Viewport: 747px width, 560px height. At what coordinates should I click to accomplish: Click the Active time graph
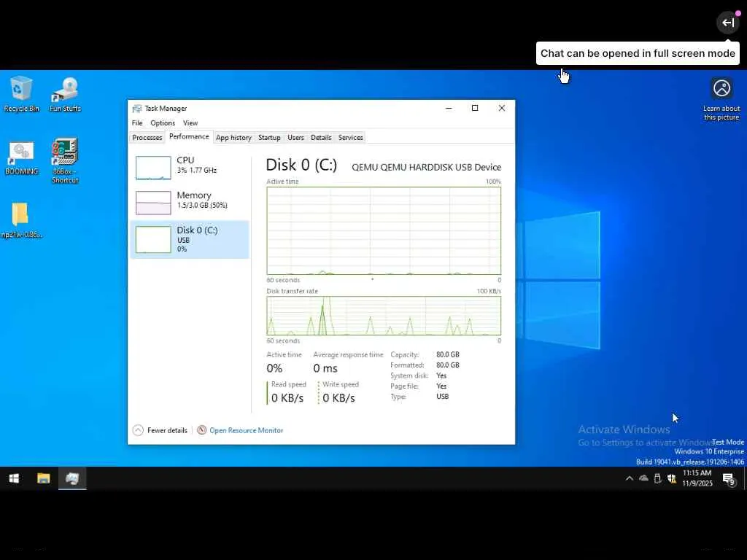(384, 230)
